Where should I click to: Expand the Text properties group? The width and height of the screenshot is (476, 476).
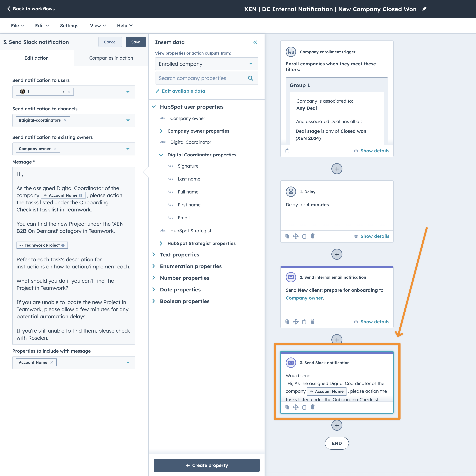(x=179, y=255)
